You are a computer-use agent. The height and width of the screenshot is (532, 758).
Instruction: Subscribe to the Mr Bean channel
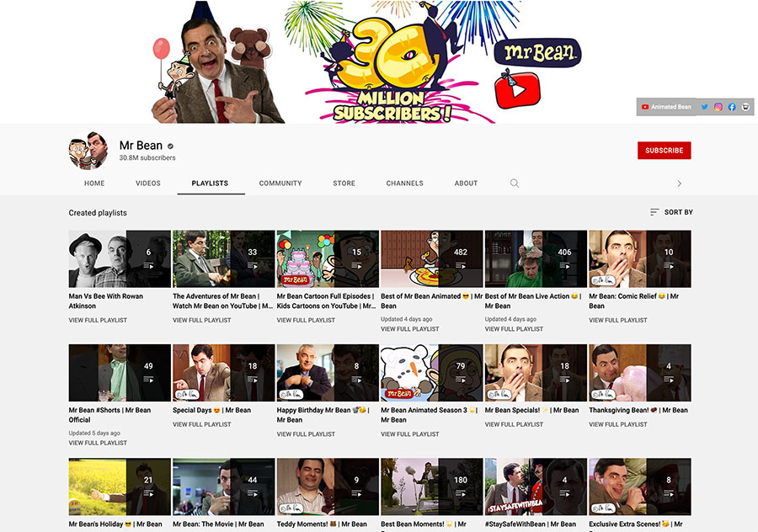665,151
